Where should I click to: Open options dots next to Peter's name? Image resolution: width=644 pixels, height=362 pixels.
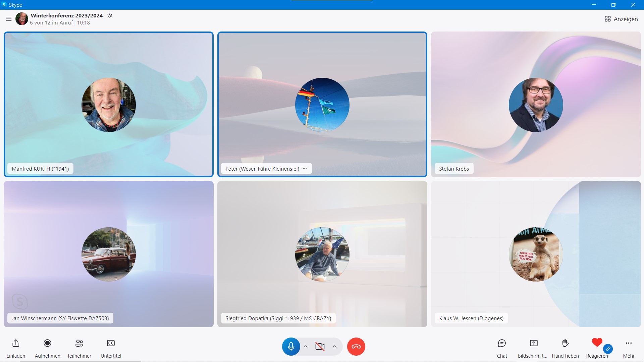coord(305,169)
